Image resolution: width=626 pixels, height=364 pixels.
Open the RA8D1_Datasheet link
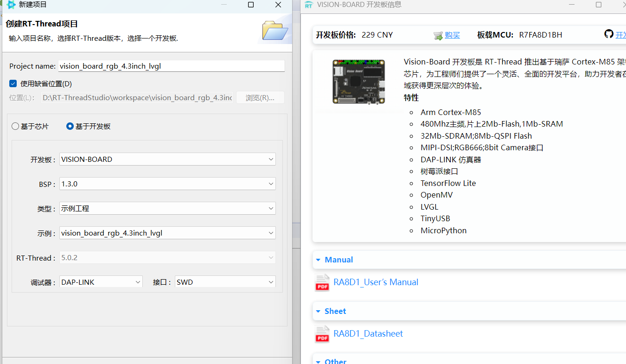pos(368,333)
